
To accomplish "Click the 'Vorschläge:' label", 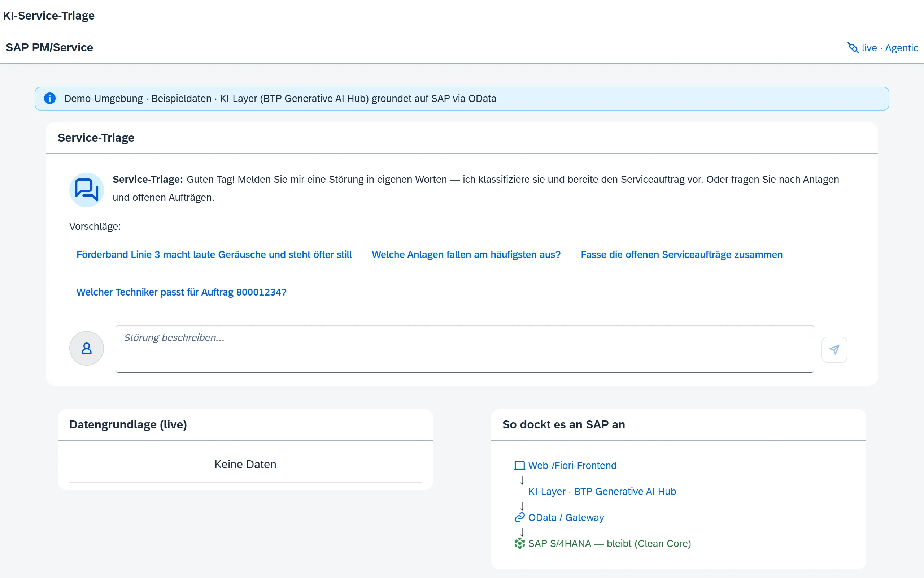I will coord(95,226).
